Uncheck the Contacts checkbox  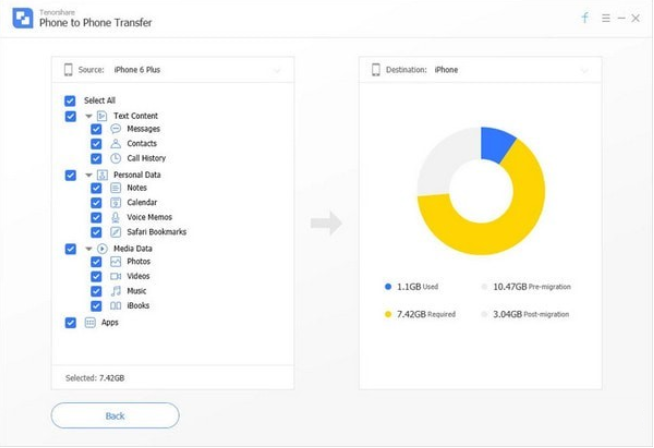(96, 144)
